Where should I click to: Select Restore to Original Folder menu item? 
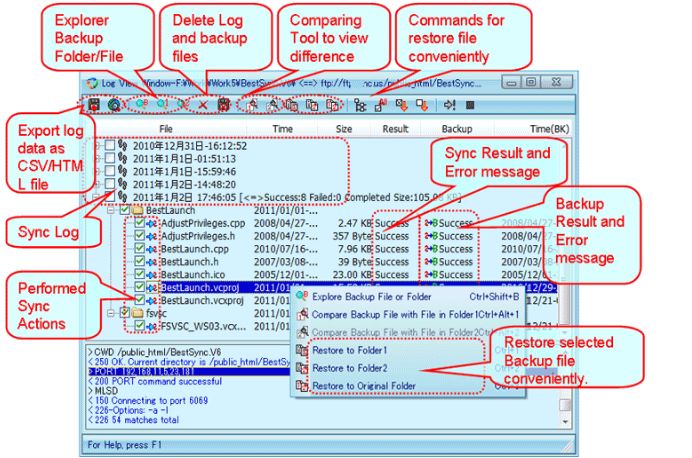pos(363,385)
